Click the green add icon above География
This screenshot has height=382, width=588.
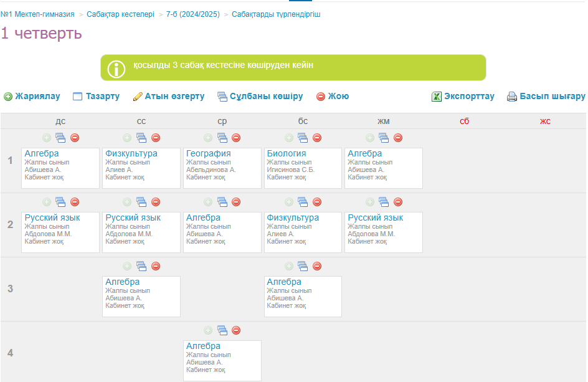[x=208, y=138]
